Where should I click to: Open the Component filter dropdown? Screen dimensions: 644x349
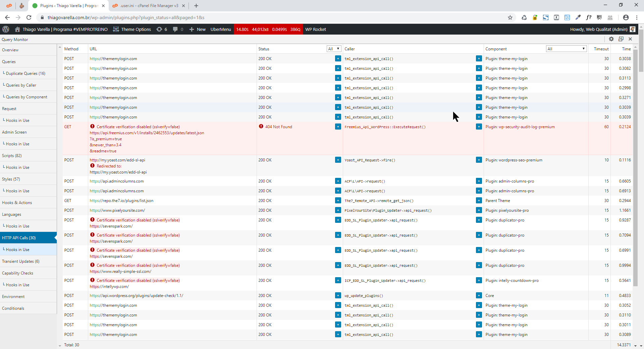click(x=566, y=49)
